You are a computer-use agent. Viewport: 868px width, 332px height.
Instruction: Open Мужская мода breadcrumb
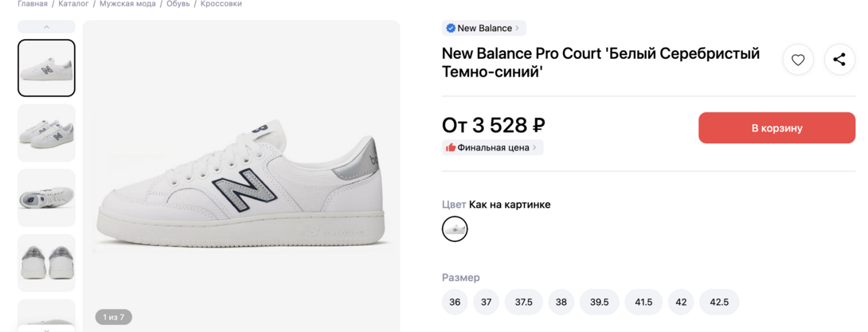coord(127,4)
